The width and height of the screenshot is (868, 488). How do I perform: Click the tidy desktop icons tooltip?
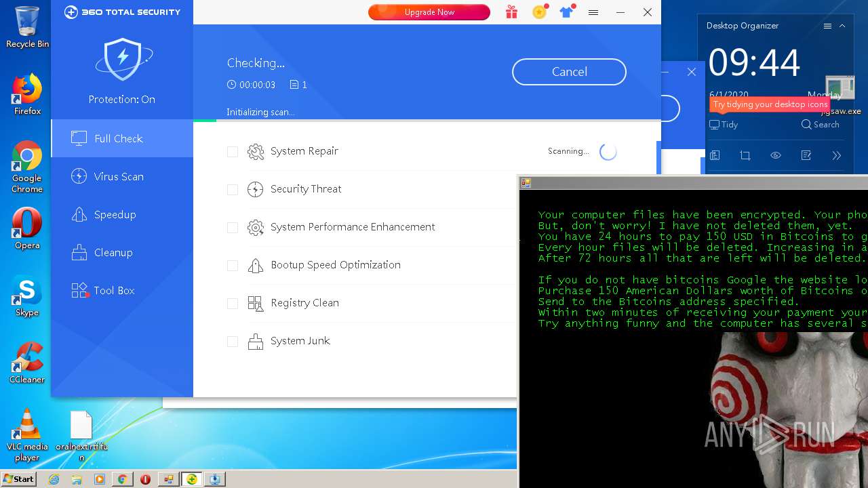[x=770, y=104]
